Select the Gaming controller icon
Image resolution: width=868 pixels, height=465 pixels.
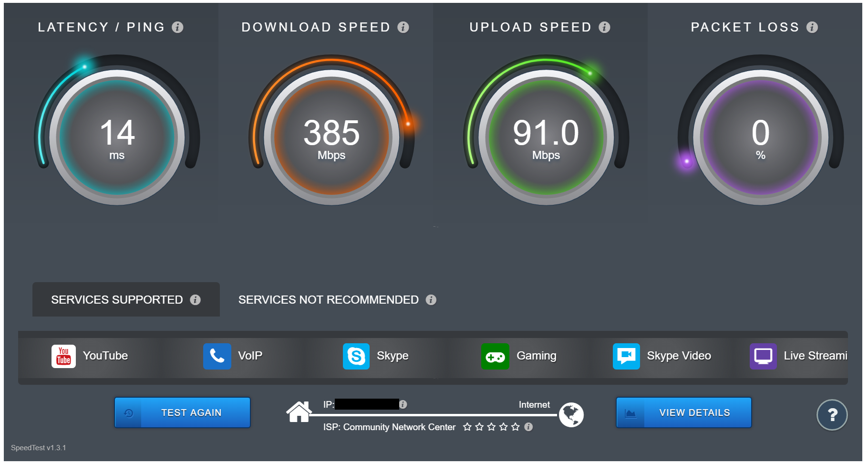pos(495,356)
